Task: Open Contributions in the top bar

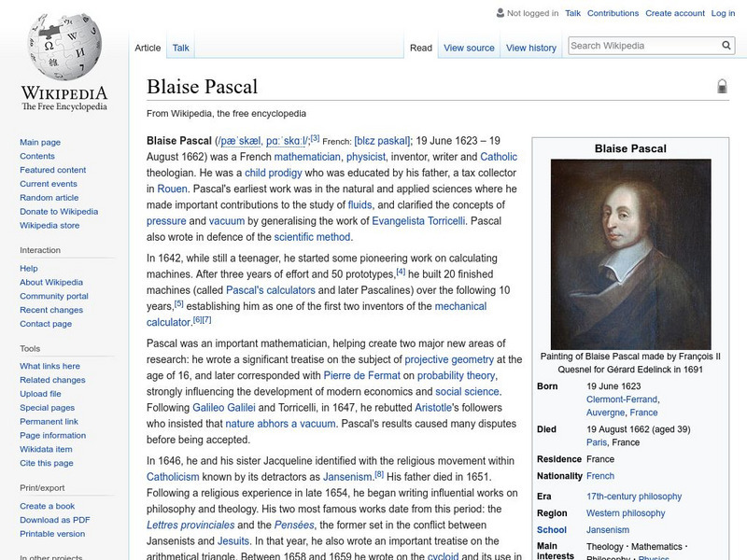Action: point(613,13)
